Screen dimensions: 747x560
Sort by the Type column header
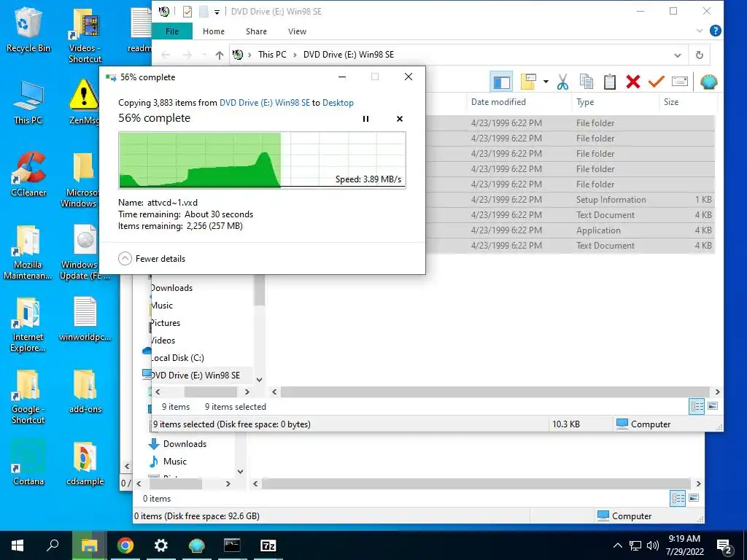(x=585, y=102)
